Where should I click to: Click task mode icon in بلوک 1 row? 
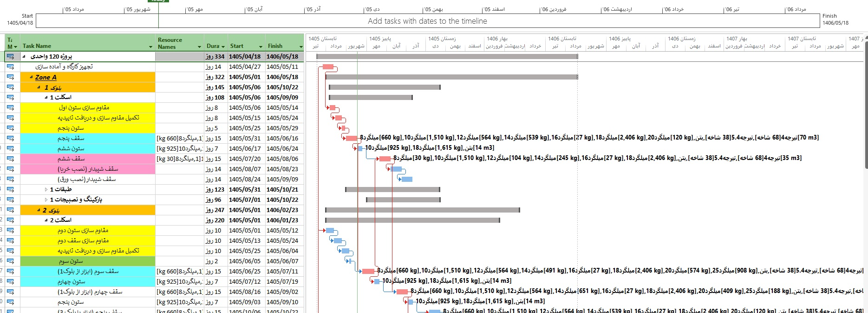click(10, 87)
